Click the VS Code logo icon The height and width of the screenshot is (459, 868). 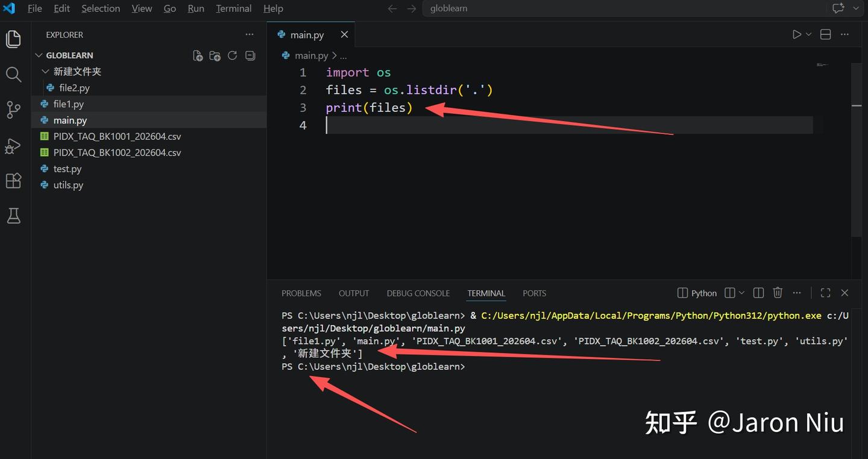9,8
